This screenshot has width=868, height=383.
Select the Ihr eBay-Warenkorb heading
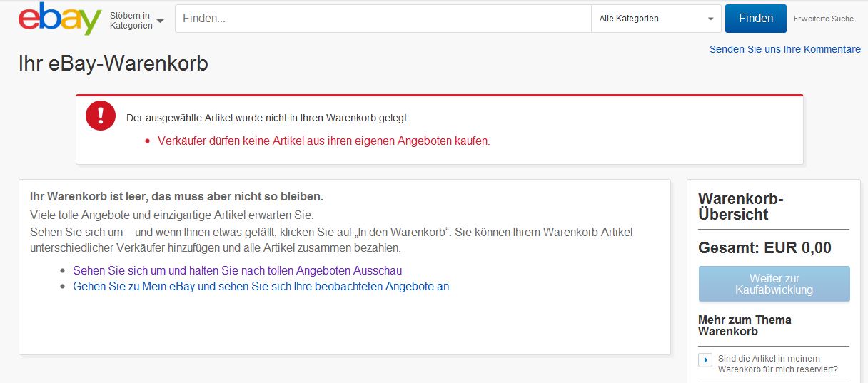(113, 63)
